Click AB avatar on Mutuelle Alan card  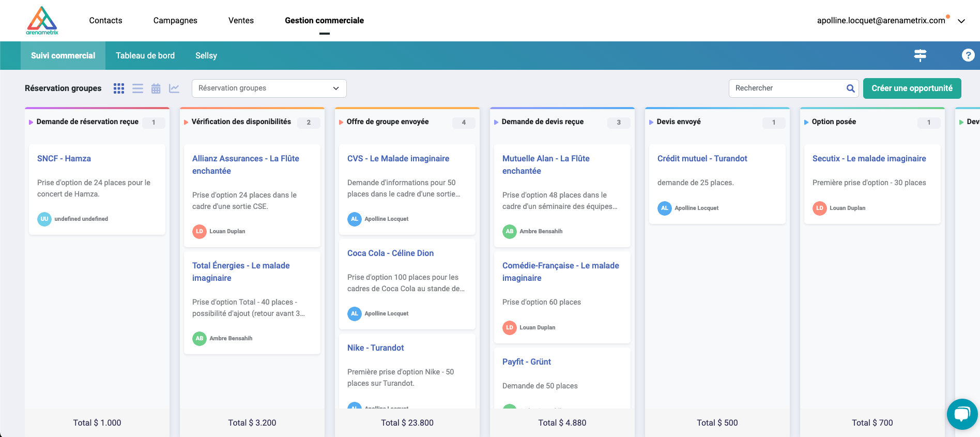(510, 231)
